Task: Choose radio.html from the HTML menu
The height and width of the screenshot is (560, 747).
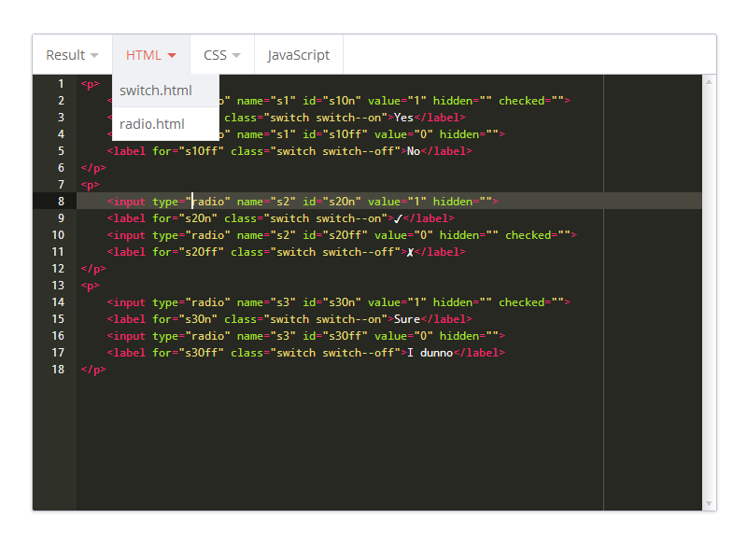Action: click(x=152, y=124)
